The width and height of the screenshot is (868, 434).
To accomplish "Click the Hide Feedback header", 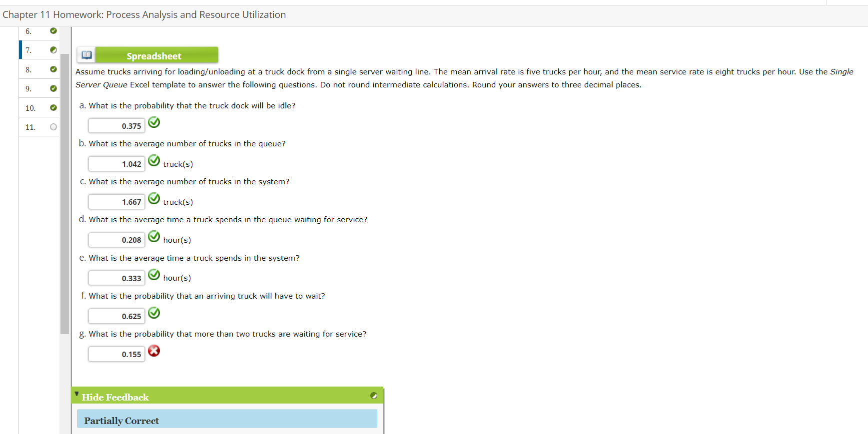I will (115, 397).
